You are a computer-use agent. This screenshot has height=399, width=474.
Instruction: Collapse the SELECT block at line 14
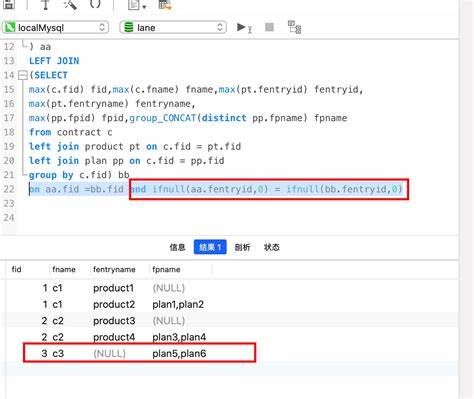[22, 75]
